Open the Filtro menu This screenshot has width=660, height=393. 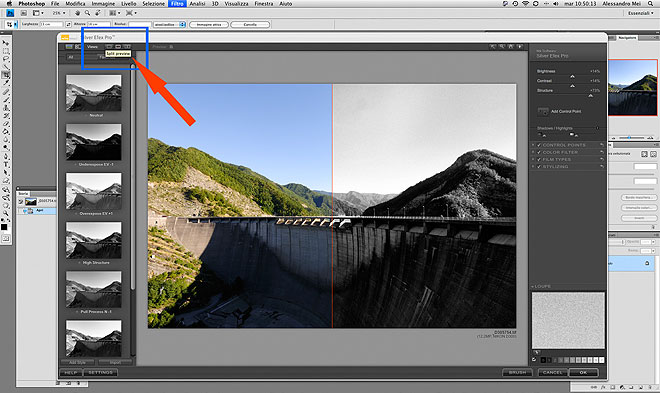[x=177, y=3]
